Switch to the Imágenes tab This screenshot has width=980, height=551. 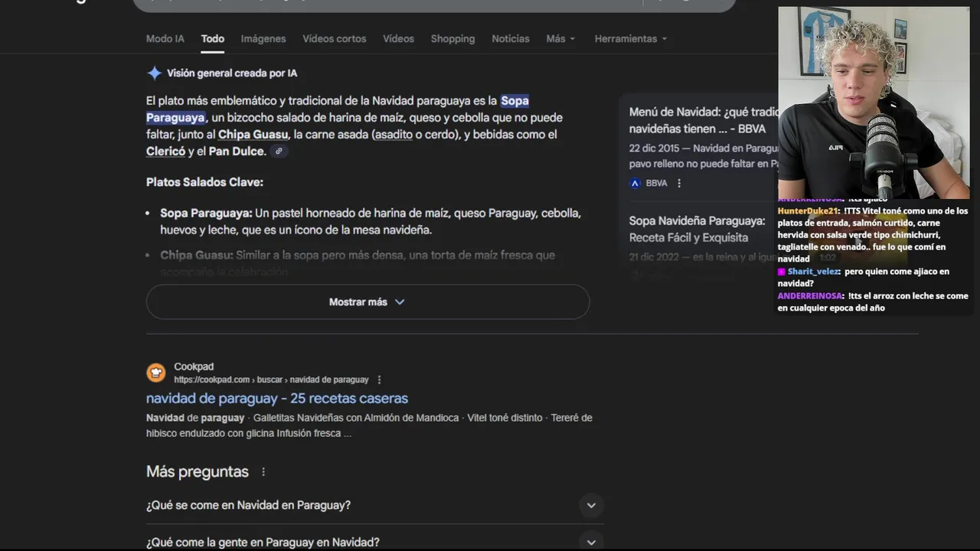(x=263, y=39)
